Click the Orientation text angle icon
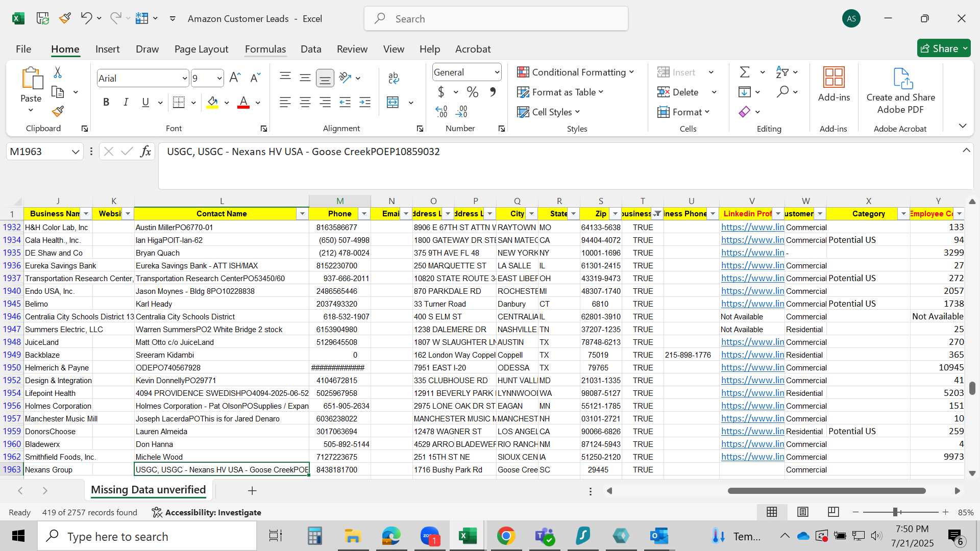The image size is (980, 551). point(346,78)
